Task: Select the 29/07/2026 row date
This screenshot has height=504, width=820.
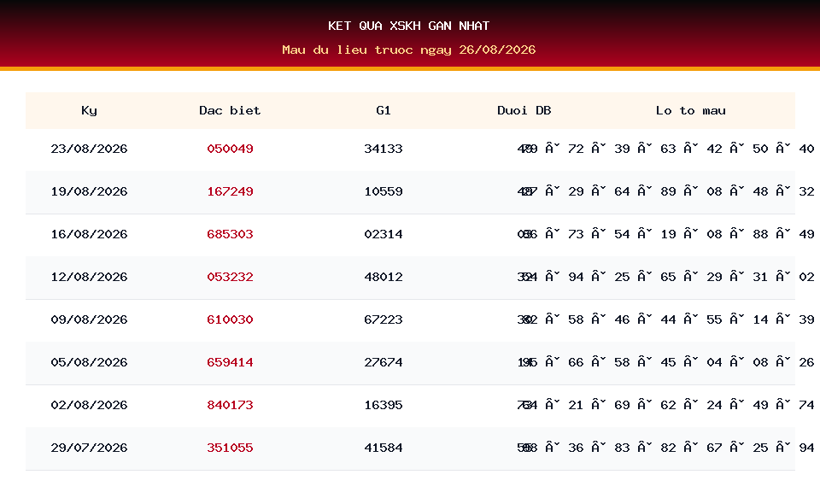Action: pyautogui.click(x=89, y=448)
